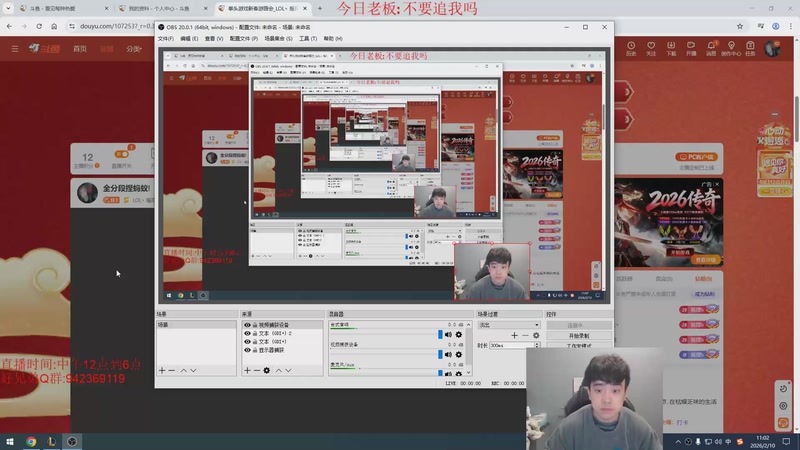Toggle lock on 文本 (GDI+) 2 source

[x=255, y=333]
